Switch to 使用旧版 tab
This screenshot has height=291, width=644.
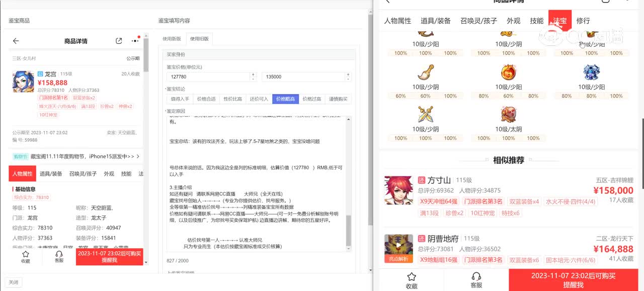pyautogui.click(x=198, y=39)
